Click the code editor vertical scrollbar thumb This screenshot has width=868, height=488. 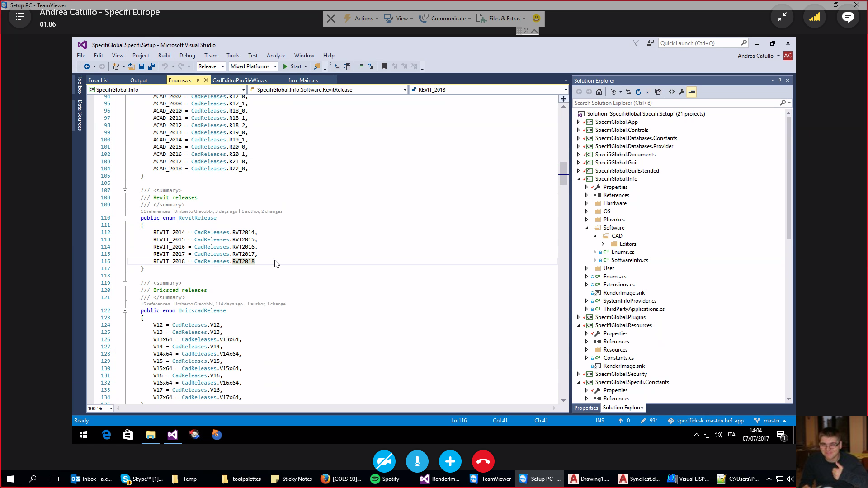[563, 174]
